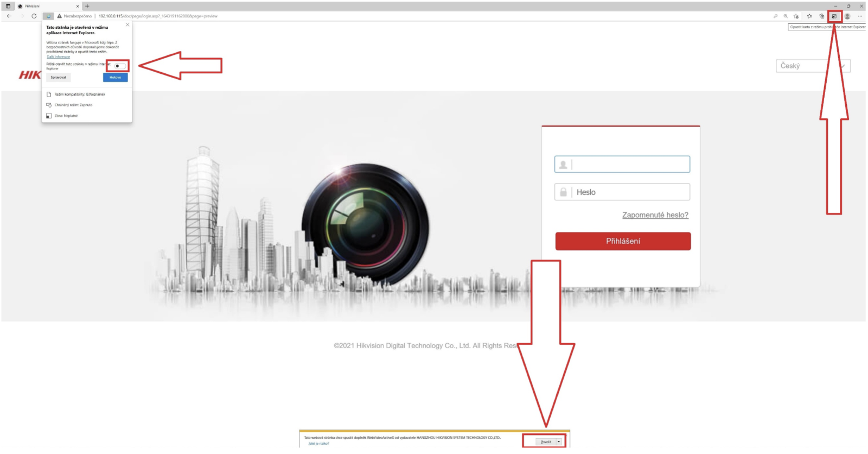This screenshot has height=454, width=868.
Task: Open the Collections icon
Action: tap(822, 16)
